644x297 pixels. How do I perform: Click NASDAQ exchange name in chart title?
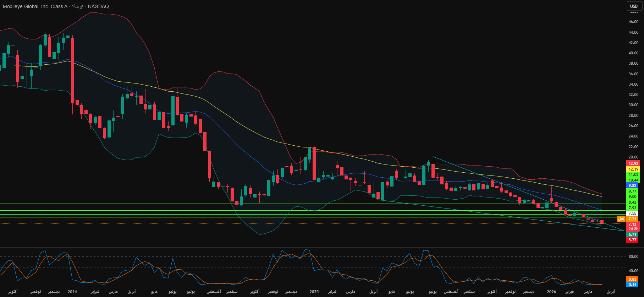click(98, 6)
